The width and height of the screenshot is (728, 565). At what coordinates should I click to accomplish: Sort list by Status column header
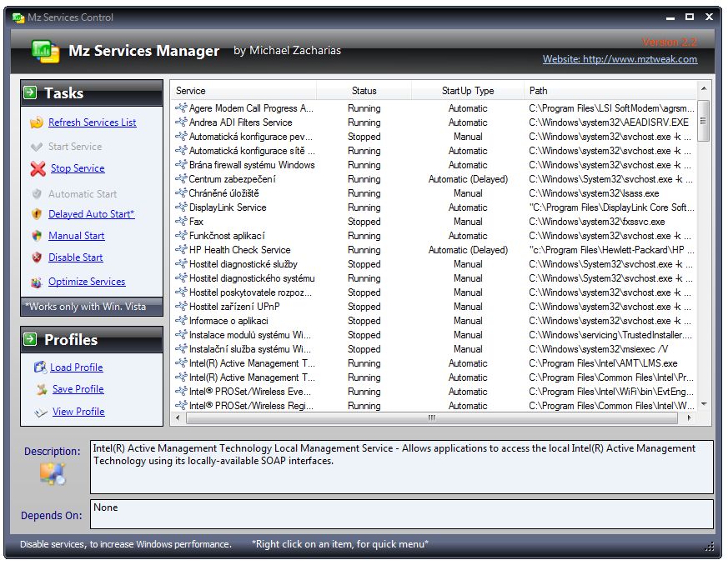tap(364, 91)
